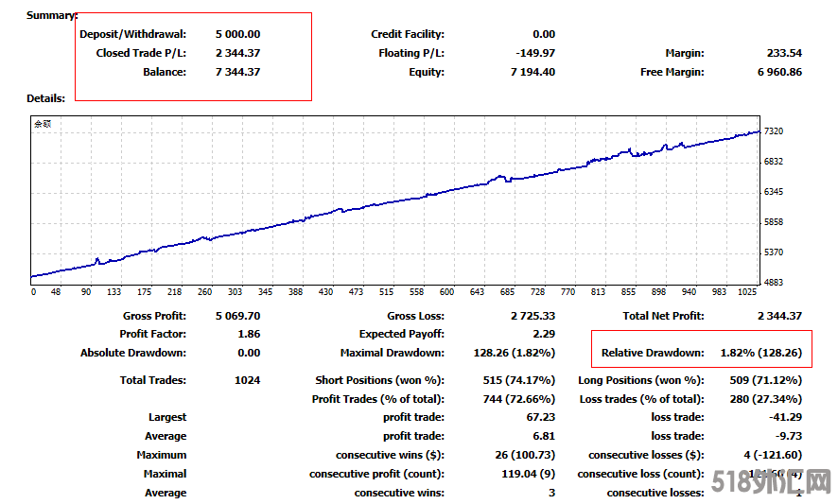Click the "Free Margin:" label

(x=672, y=72)
